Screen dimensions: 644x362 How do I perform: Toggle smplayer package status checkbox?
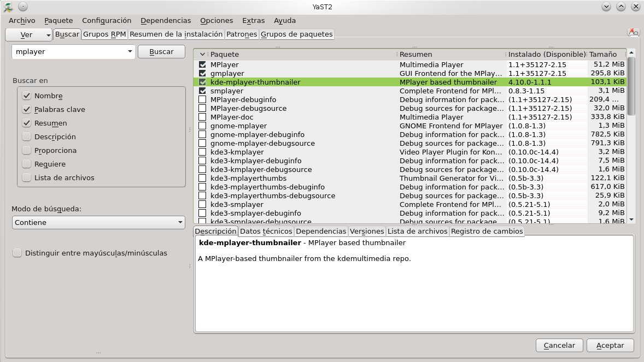click(x=202, y=91)
